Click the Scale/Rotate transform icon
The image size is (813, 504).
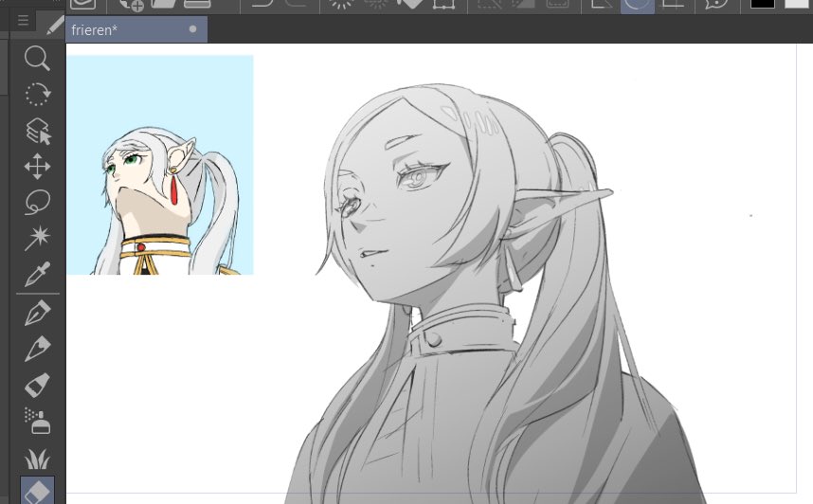click(x=443, y=5)
